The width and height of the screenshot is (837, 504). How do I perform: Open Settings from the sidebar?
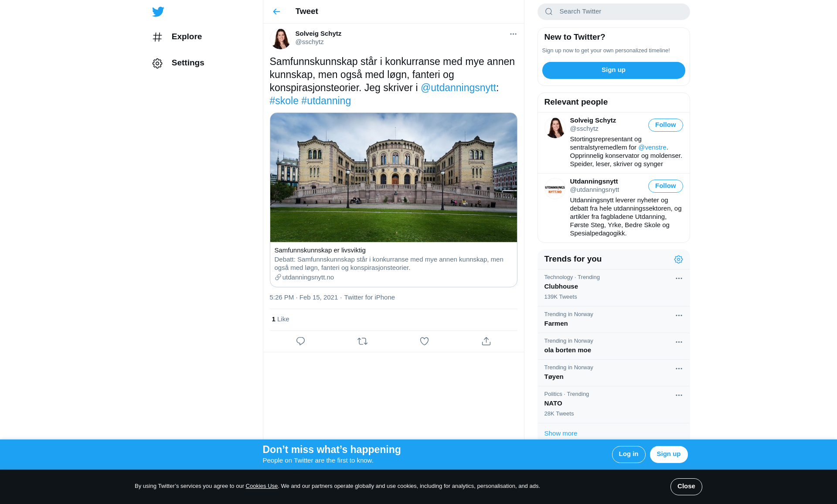pos(178,63)
